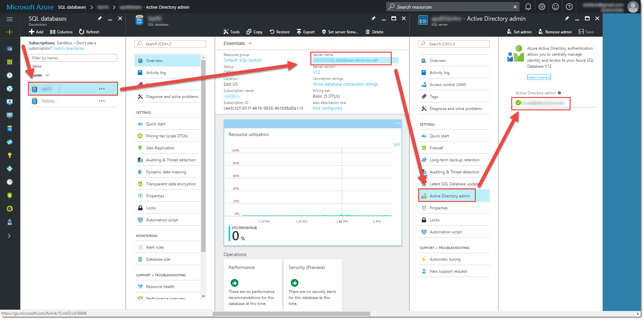Click the Filter by name field
The height and width of the screenshot is (320, 644).
tap(73, 58)
